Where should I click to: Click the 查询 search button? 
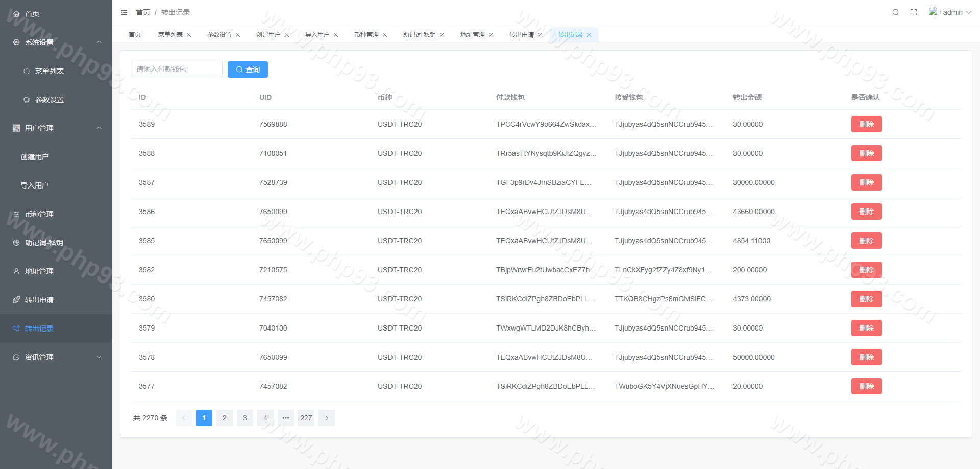[x=248, y=69]
